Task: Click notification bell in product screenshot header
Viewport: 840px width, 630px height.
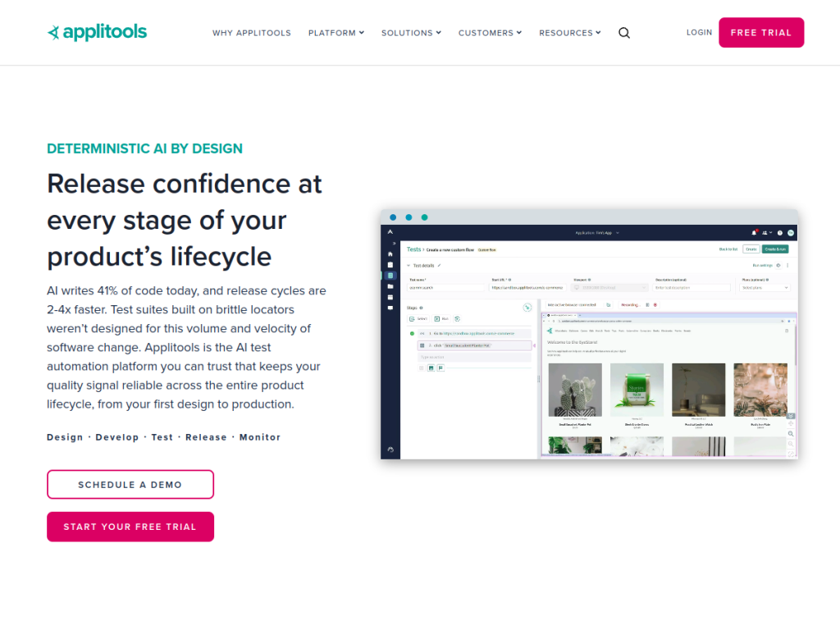Action: click(x=755, y=232)
